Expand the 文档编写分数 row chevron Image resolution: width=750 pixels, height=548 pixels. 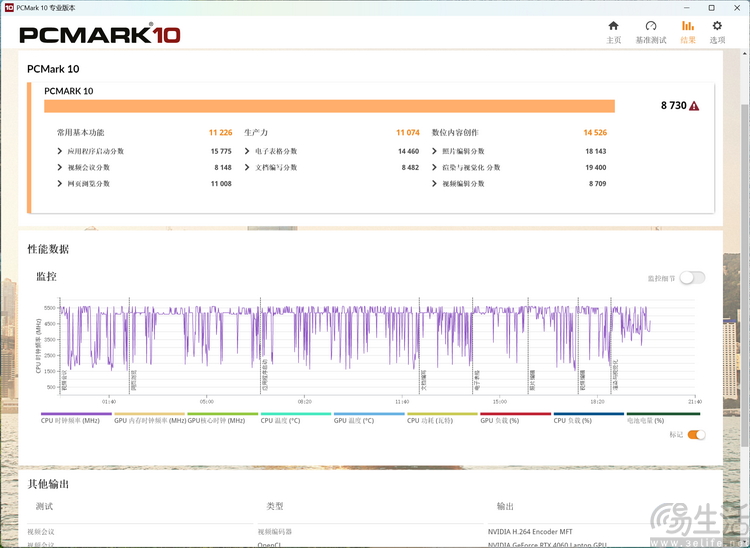coord(247,167)
